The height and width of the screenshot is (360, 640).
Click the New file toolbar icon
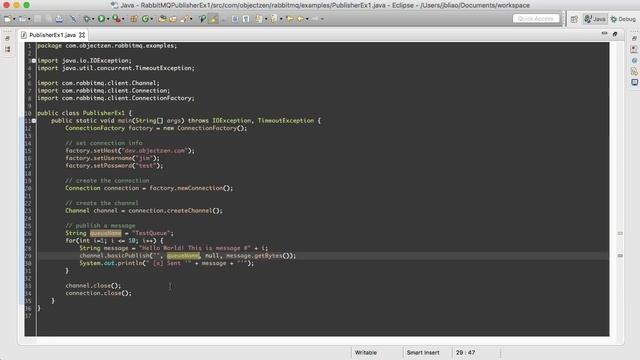coord(8,19)
